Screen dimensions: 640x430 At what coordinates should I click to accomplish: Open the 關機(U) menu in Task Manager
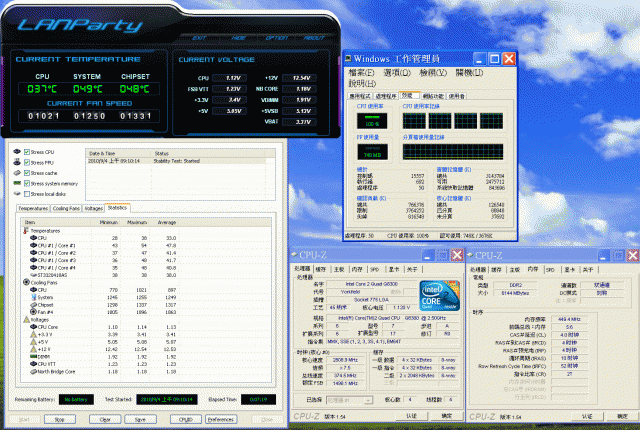[x=469, y=73]
